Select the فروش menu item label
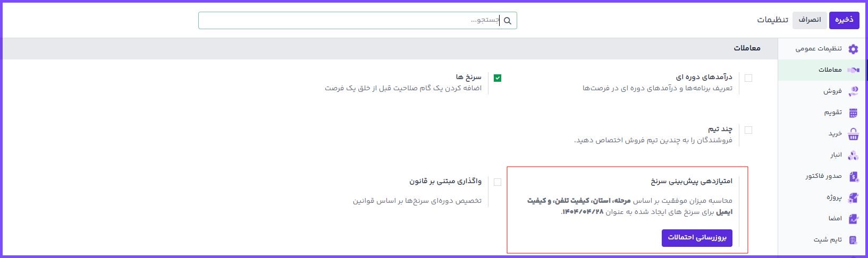Viewport: 868px width, 258px height. pos(832,91)
